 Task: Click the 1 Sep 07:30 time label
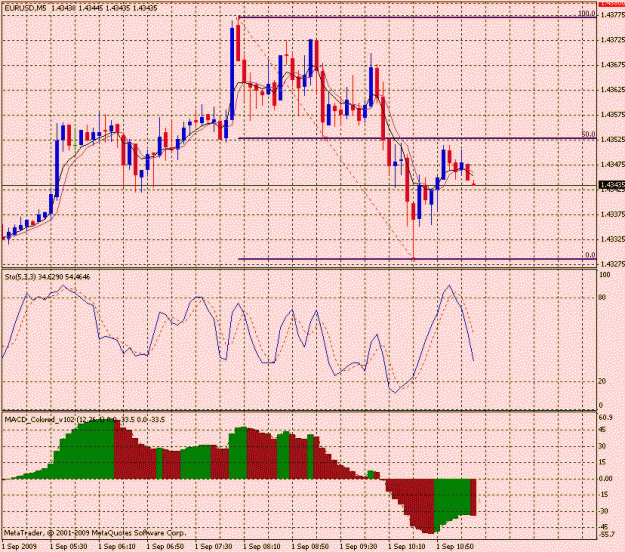[214, 546]
